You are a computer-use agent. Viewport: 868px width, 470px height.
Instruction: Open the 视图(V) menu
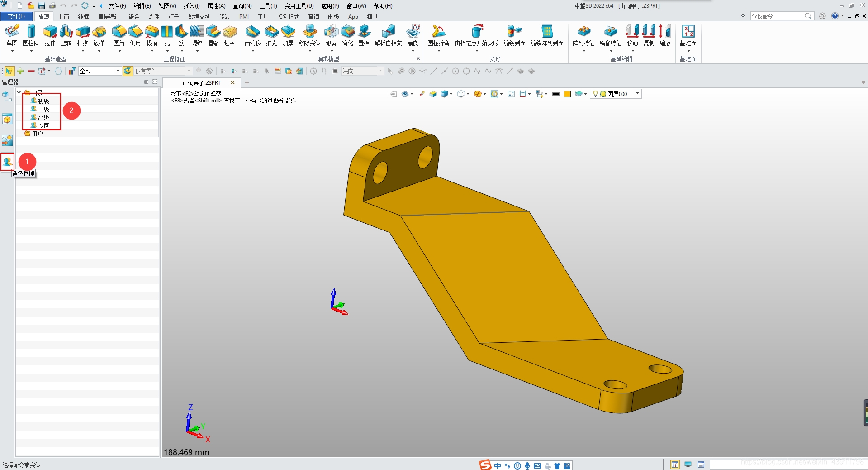(x=167, y=6)
